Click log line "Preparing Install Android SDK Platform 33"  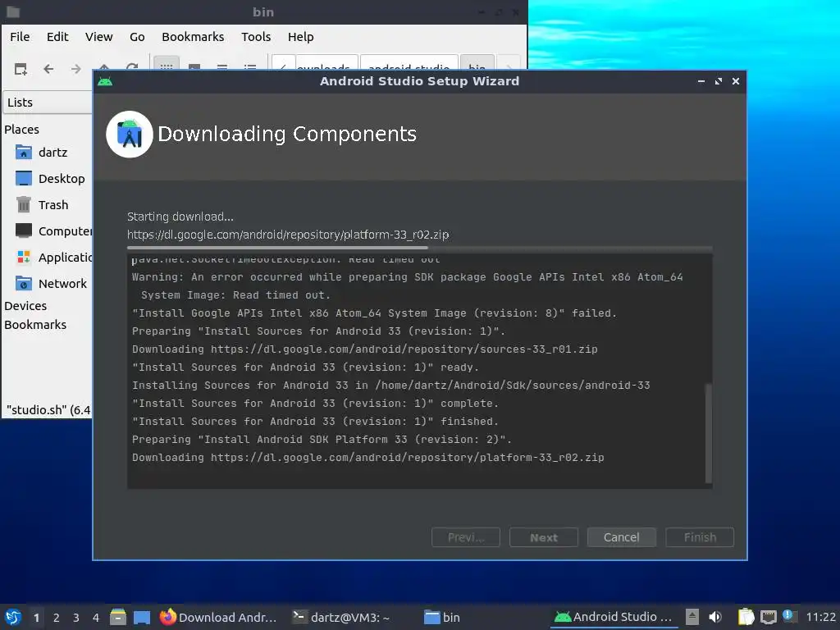pos(322,440)
